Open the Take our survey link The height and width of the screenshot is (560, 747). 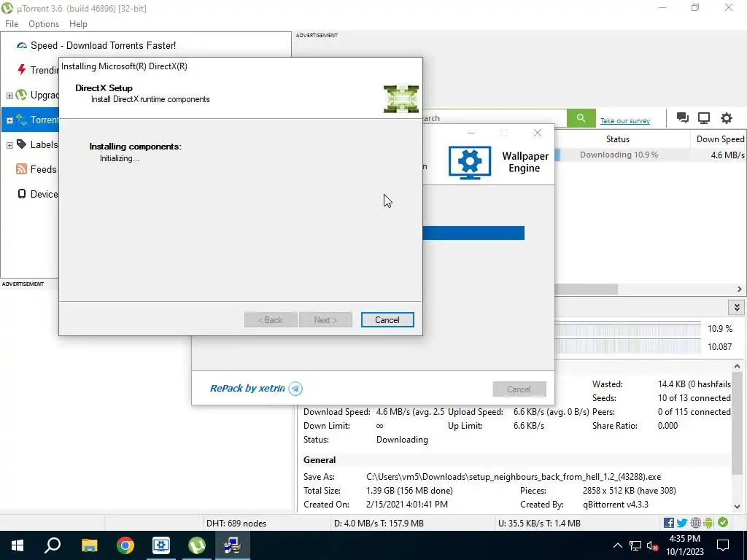pyautogui.click(x=625, y=120)
